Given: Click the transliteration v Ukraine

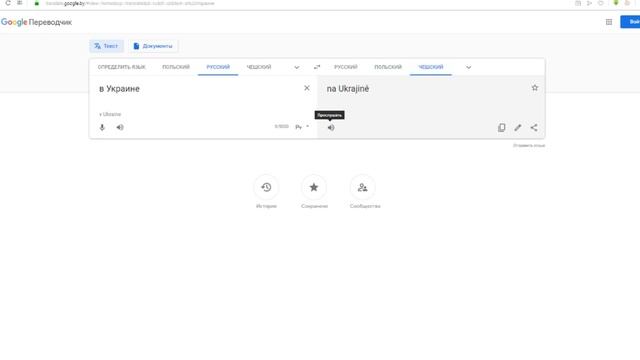Looking at the screenshot, I should point(110,114).
